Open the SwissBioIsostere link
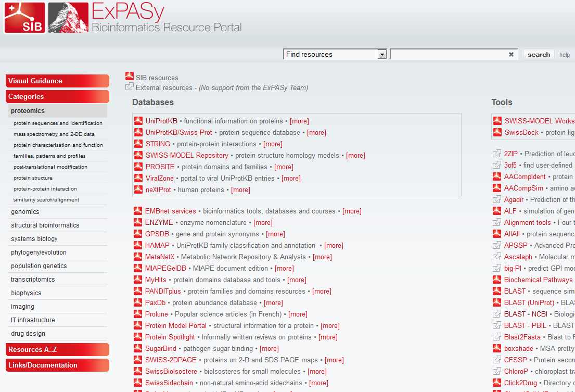Image resolution: width=575 pixels, height=392 pixels. point(171,372)
